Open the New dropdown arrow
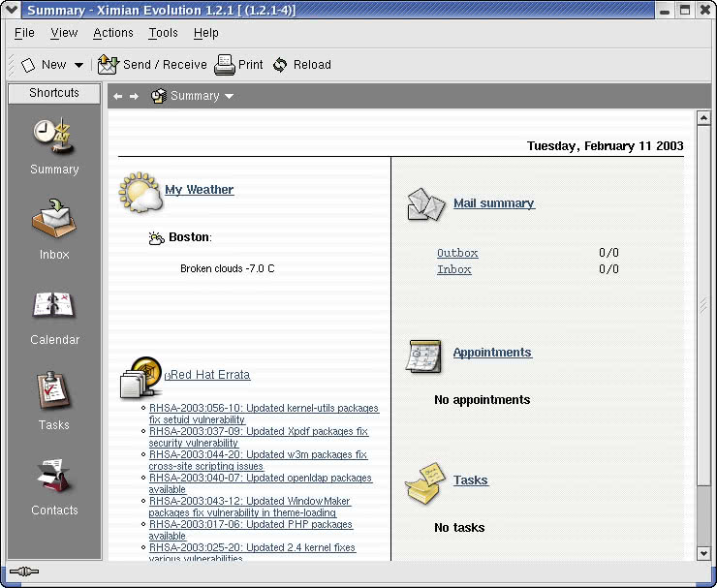 [x=78, y=65]
